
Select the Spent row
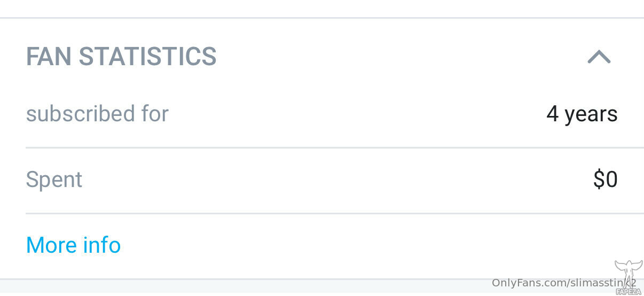click(322, 180)
